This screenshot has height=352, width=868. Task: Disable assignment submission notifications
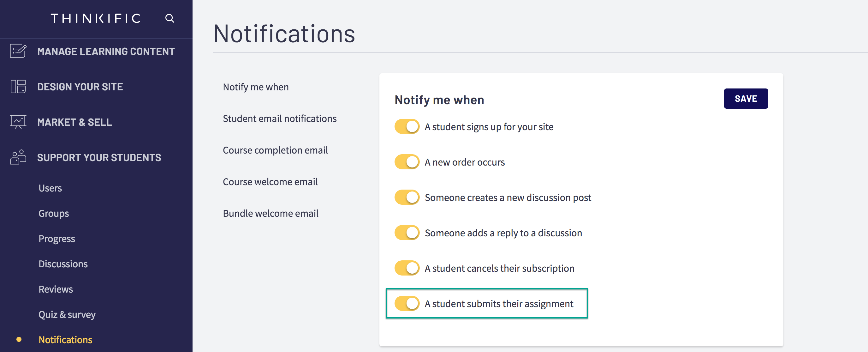[407, 303]
